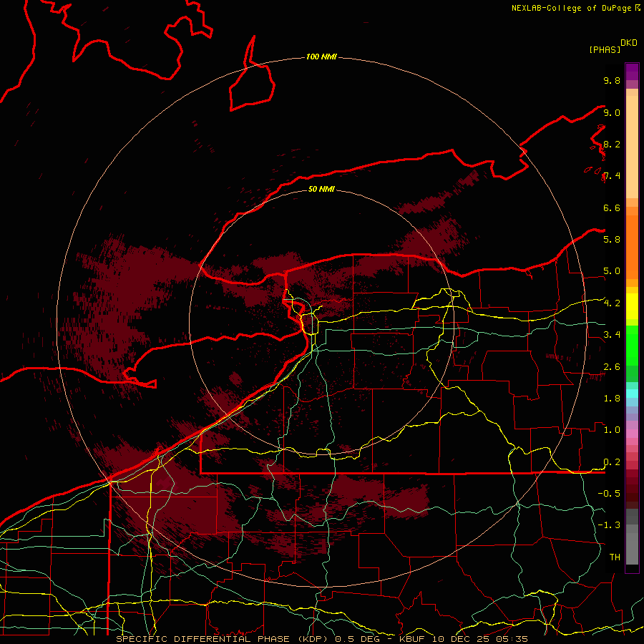Click the 5.0 value on the color scale
644x644 pixels.
(x=612, y=271)
